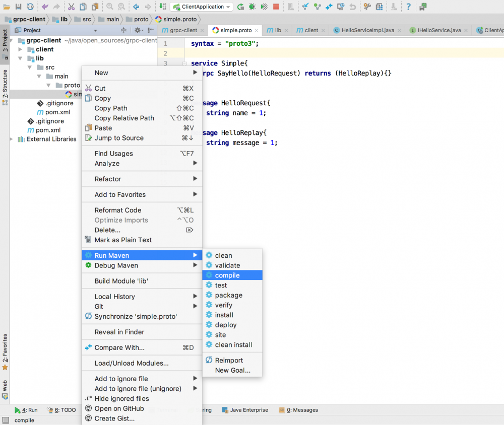Select pom.xml under lib folder
The width and height of the screenshot is (504, 425).
57,112
